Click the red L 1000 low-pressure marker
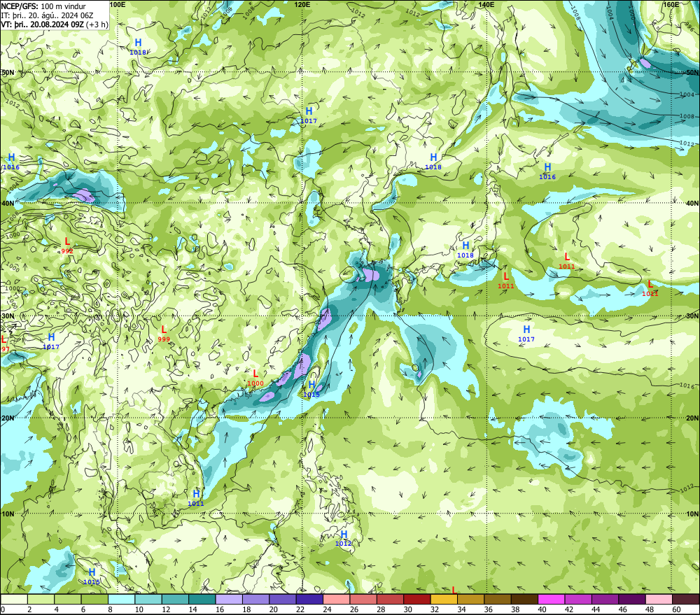Image resolution: width=700 pixels, height=615 pixels. [255, 378]
